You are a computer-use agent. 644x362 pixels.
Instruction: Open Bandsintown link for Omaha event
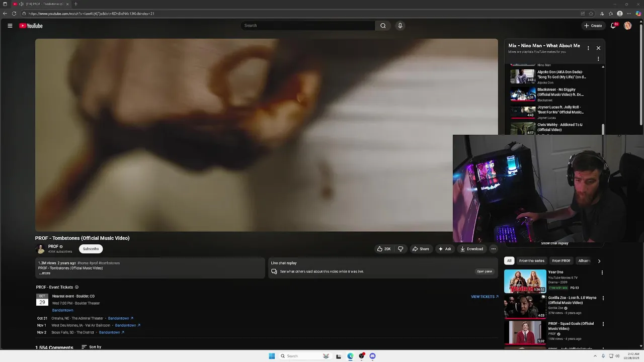120,318
